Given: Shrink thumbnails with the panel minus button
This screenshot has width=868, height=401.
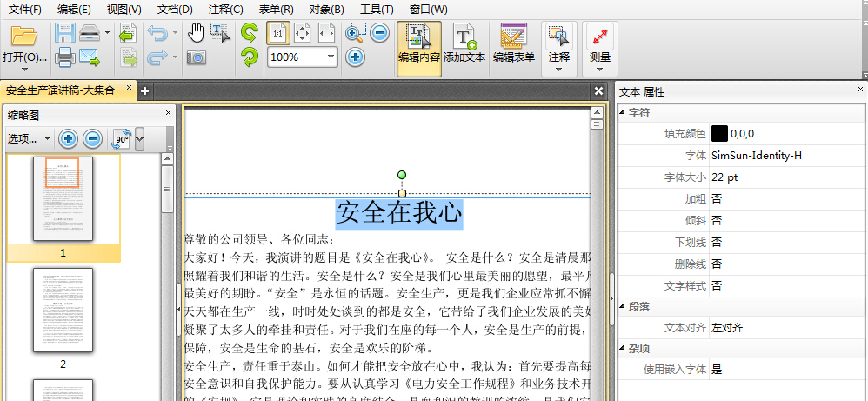Looking at the screenshot, I should [x=92, y=138].
